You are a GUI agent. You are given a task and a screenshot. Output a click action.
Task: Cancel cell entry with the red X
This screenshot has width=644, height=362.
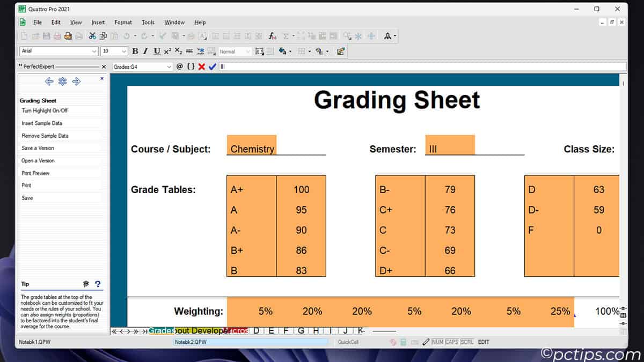(x=201, y=67)
